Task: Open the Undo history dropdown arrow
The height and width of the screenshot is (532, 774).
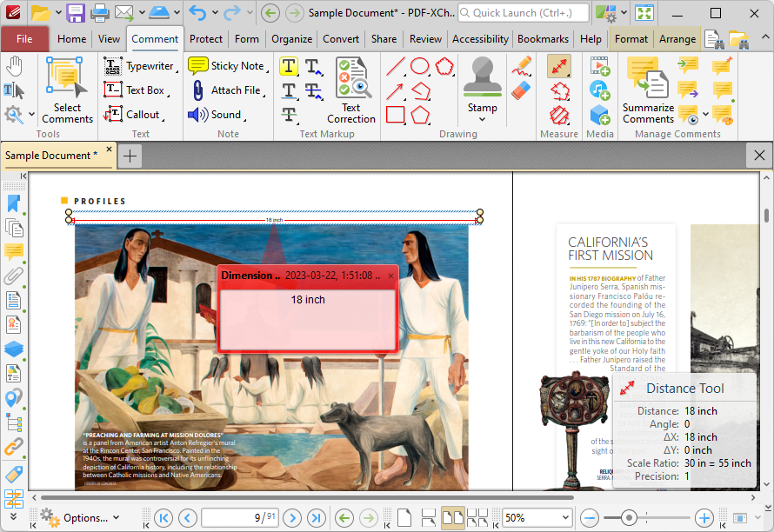Action: point(215,13)
